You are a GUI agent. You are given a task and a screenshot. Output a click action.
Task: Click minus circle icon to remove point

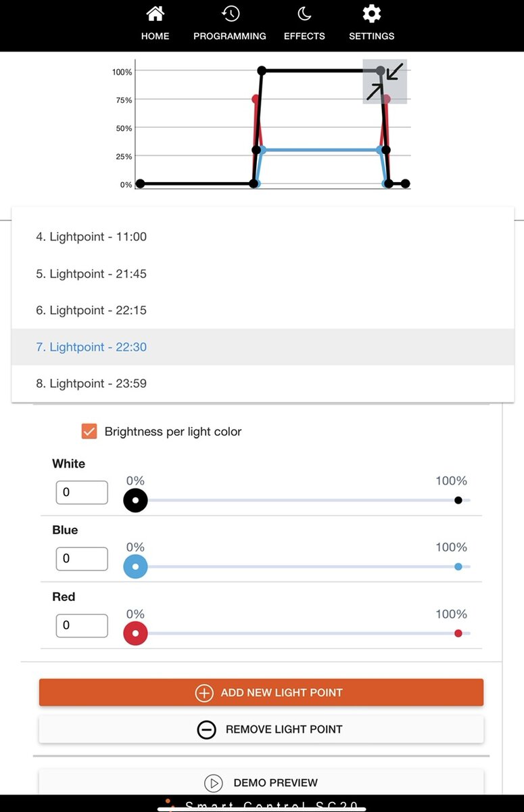pos(206,729)
